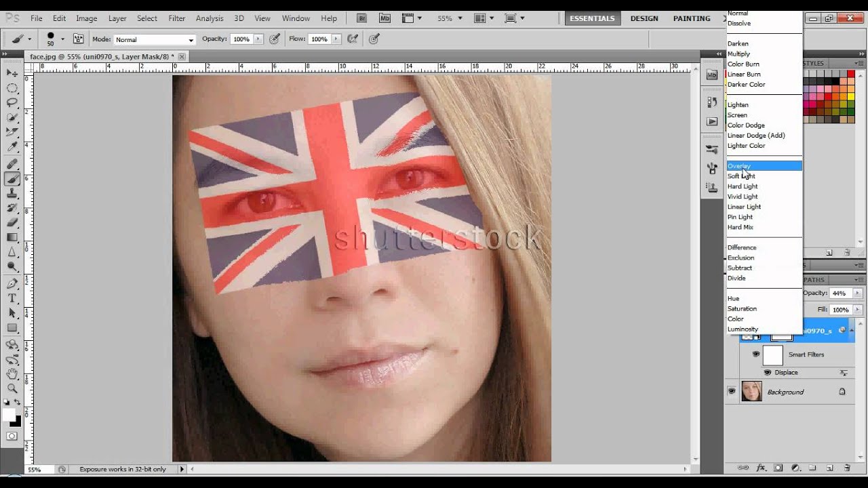Select the Quick Selection tool

[12, 118]
